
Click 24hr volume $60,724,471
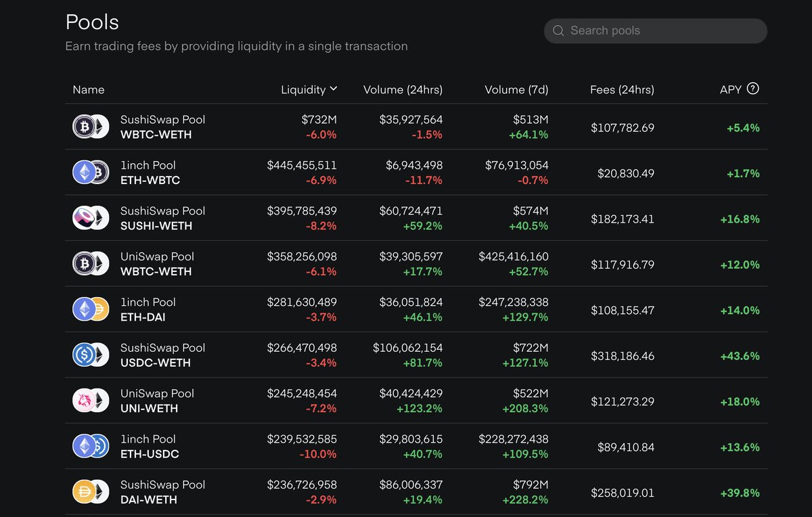[411, 211]
